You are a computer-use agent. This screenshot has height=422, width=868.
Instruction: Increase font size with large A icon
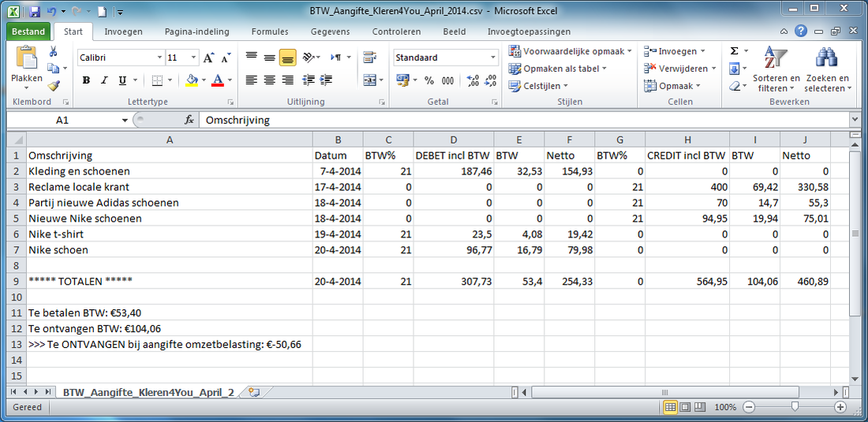click(x=208, y=58)
